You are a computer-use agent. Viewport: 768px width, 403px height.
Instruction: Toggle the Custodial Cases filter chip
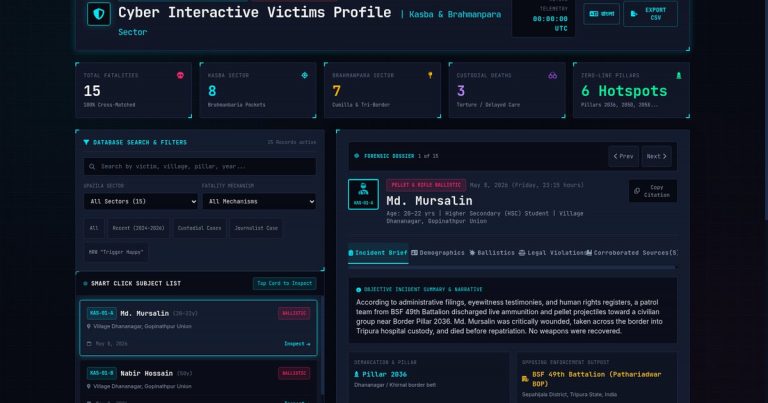(199, 228)
